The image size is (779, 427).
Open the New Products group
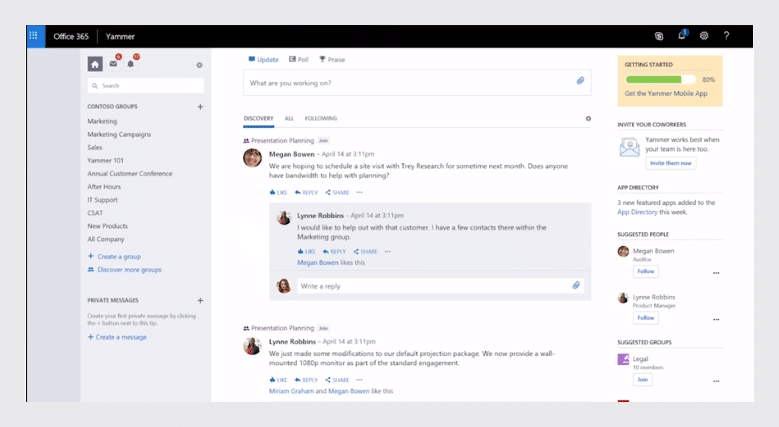tap(107, 226)
